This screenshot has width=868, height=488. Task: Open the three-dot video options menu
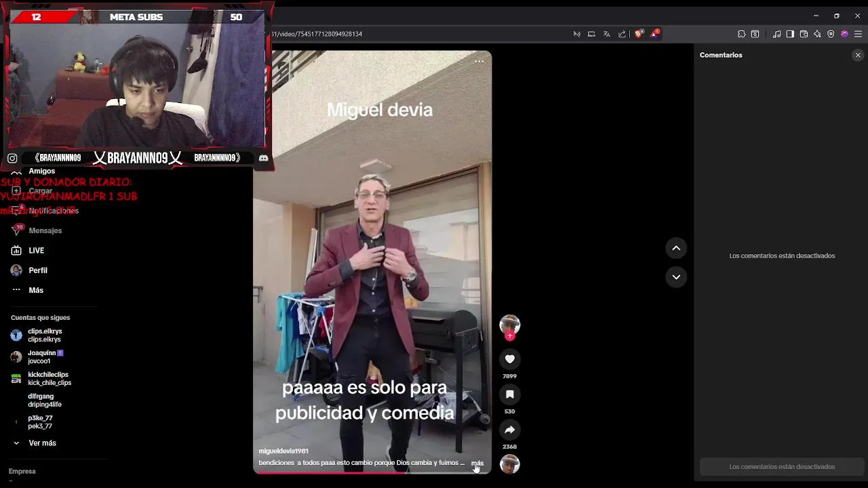point(479,61)
